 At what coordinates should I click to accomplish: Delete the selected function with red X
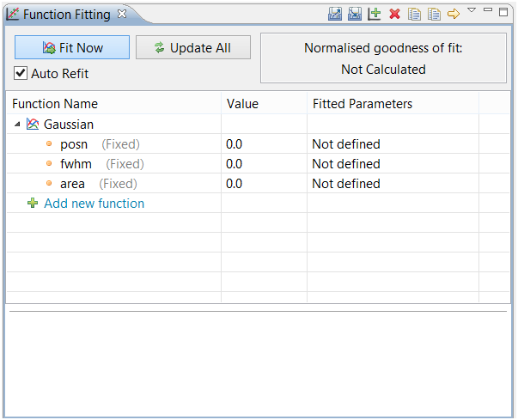coord(395,14)
